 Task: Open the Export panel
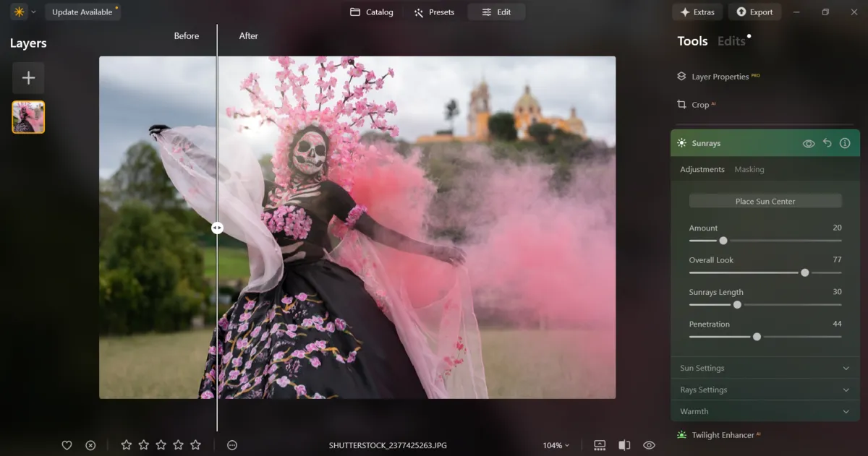tap(754, 12)
